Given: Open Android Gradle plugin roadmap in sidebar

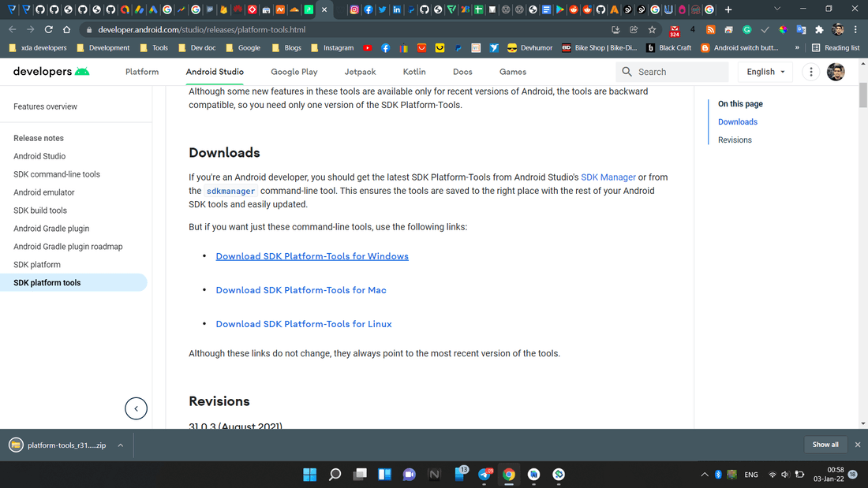Looking at the screenshot, I should [x=68, y=246].
